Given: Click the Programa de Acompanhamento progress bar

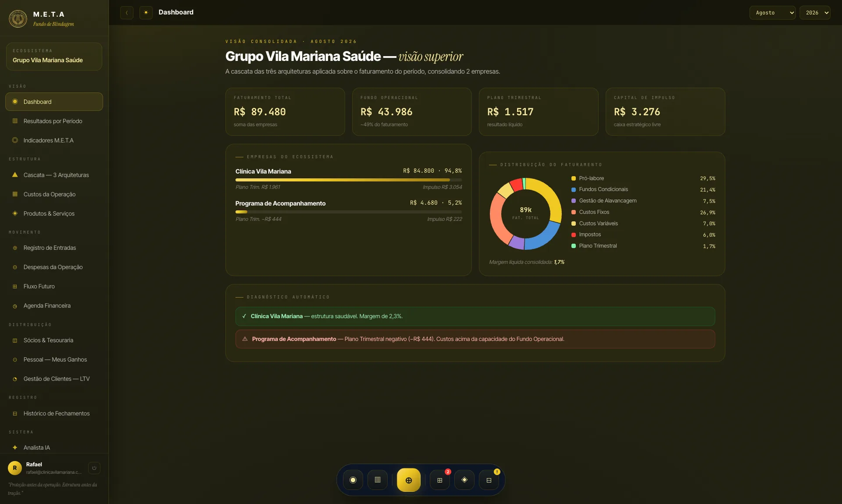Looking at the screenshot, I should tap(349, 212).
